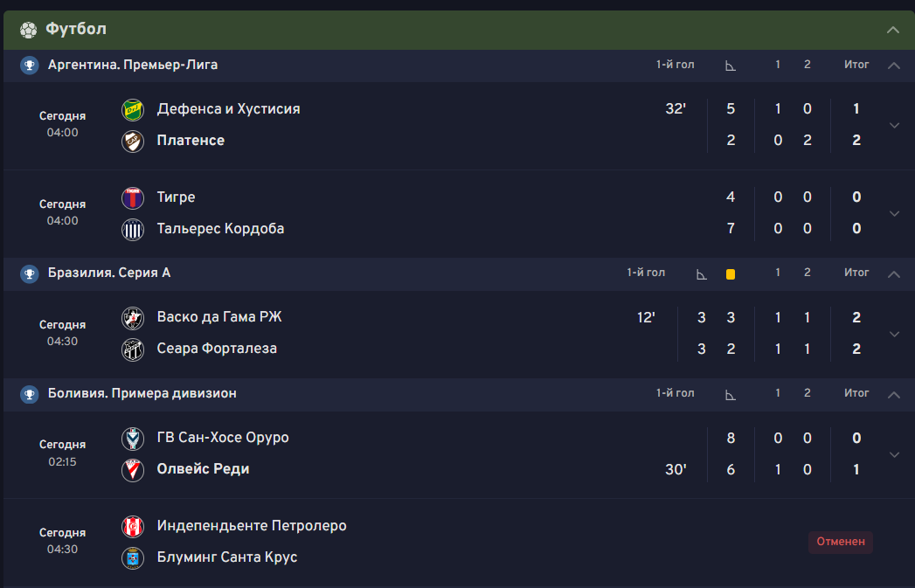The width and height of the screenshot is (915, 588).
Task: Expand details for the Васко да Гама match
Action: (894, 334)
